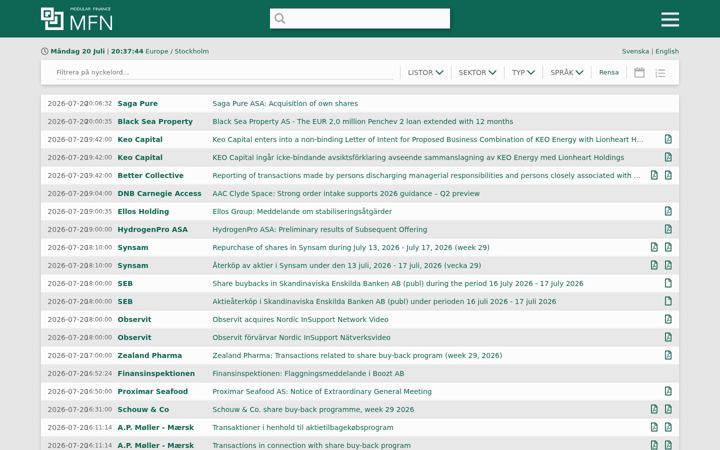Open PDF for KEO Capital avsiktsförklaring row
Viewport: 720px width, 450px height.
[668, 157]
